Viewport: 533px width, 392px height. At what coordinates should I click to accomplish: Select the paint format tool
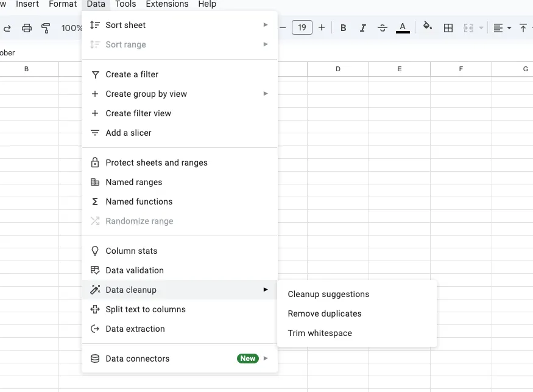[46, 27]
